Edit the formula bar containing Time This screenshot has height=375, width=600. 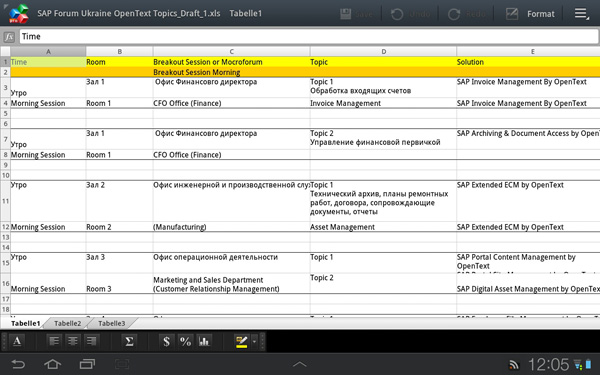tap(308, 37)
